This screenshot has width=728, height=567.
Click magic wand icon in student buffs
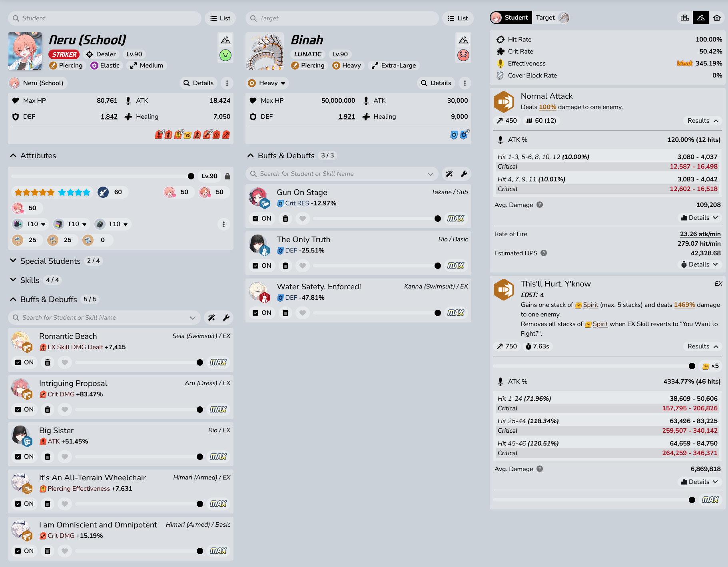coord(211,318)
